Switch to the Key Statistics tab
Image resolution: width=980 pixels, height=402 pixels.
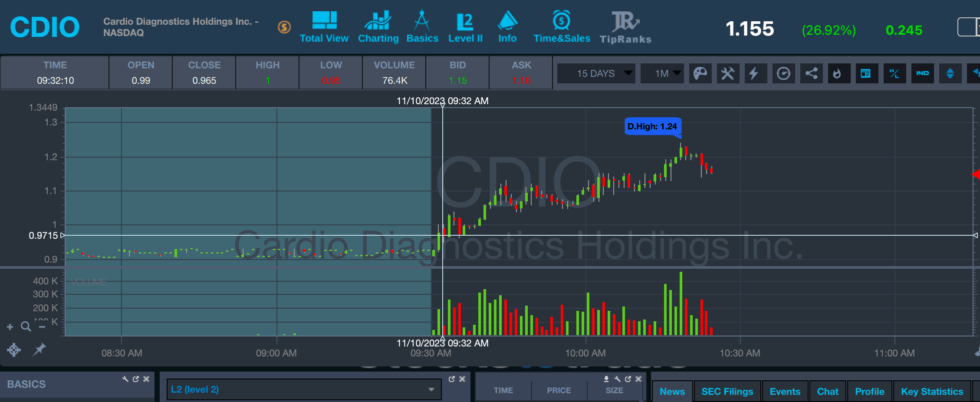932,391
